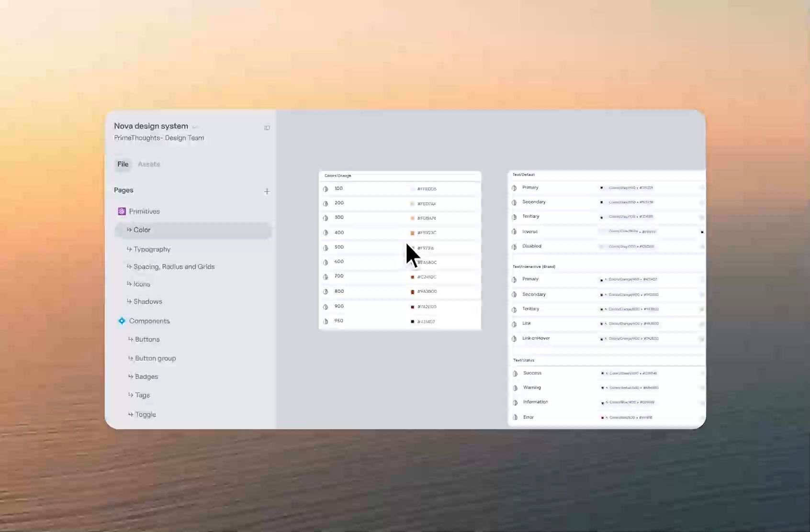
Task: Go to the Tags page
Action: [x=142, y=395]
